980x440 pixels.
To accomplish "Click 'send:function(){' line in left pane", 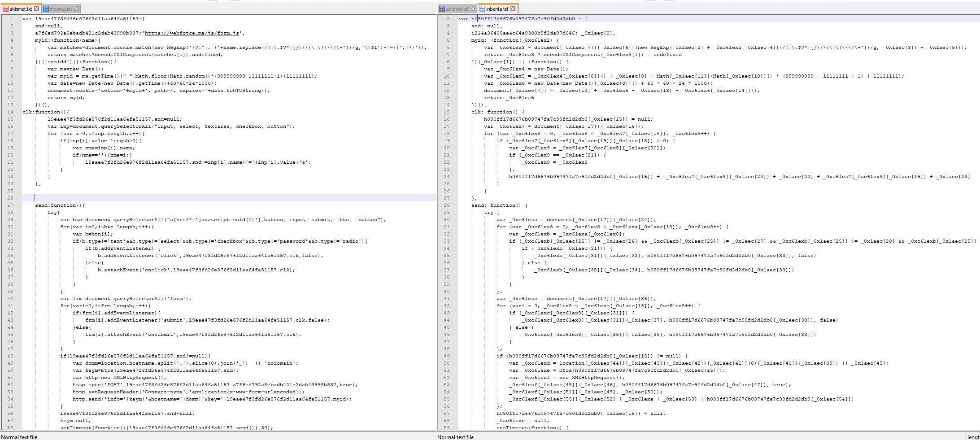I will pyautogui.click(x=60, y=205).
